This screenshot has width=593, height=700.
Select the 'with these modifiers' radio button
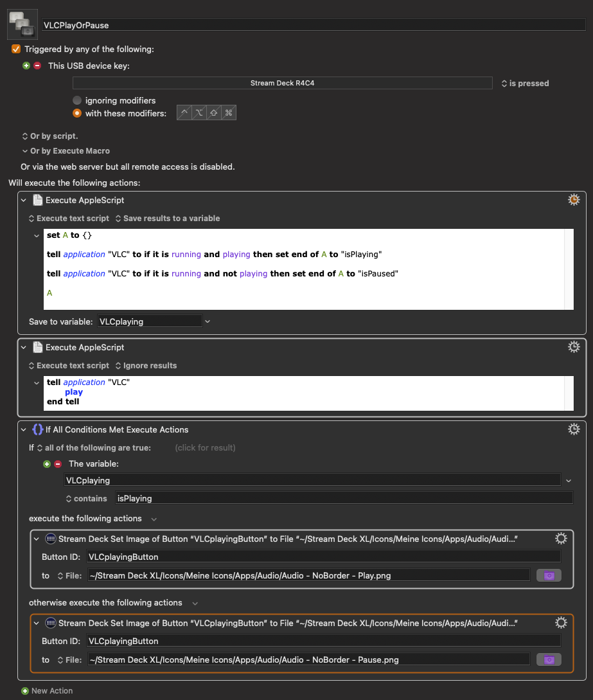(77, 113)
